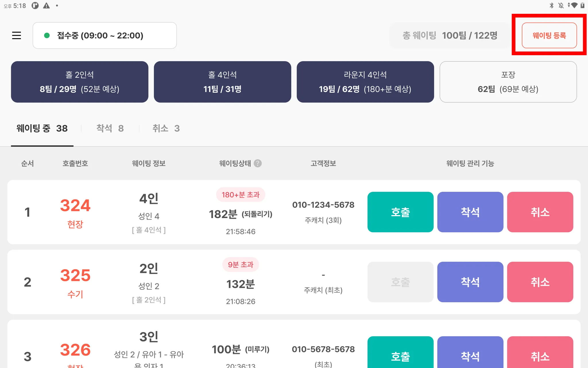The height and width of the screenshot is (368, 588).
Task: Toggle the 홀 2인석 seat filter
Action: tap(80, 82)
